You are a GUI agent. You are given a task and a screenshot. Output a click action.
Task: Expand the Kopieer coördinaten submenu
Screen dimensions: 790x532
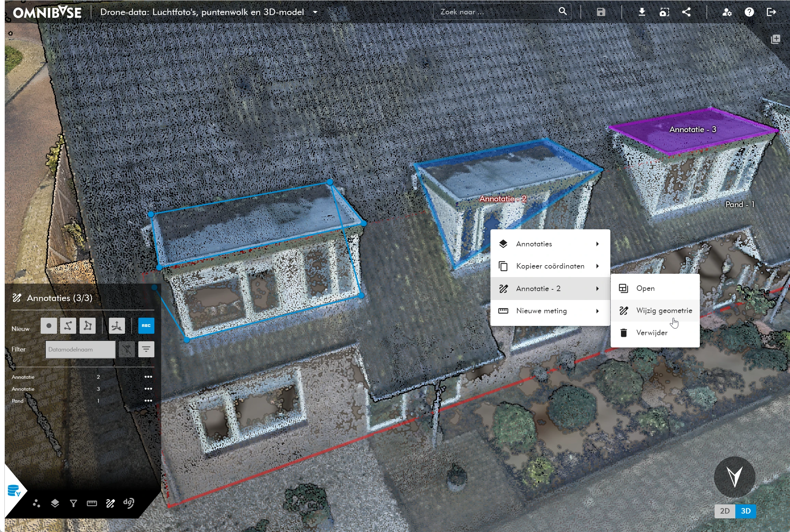click(550, 266)
